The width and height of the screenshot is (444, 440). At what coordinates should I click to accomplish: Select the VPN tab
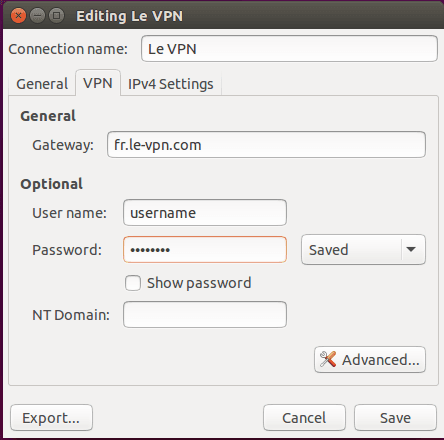coord(98,83)
